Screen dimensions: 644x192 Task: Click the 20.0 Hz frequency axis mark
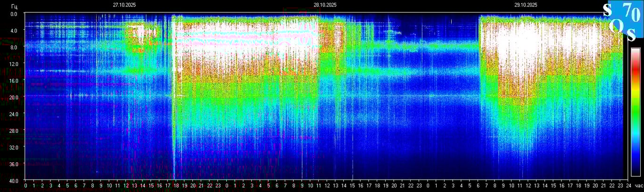14,97
